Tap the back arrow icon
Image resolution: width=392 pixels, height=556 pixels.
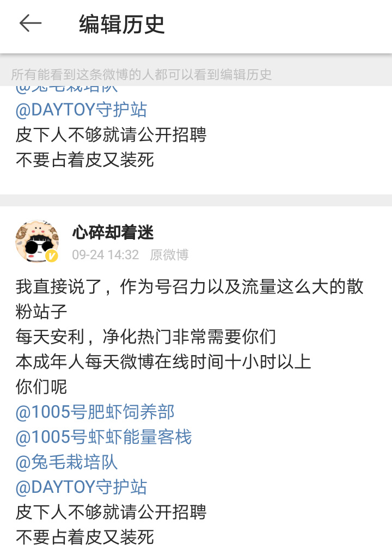(30, 24)
